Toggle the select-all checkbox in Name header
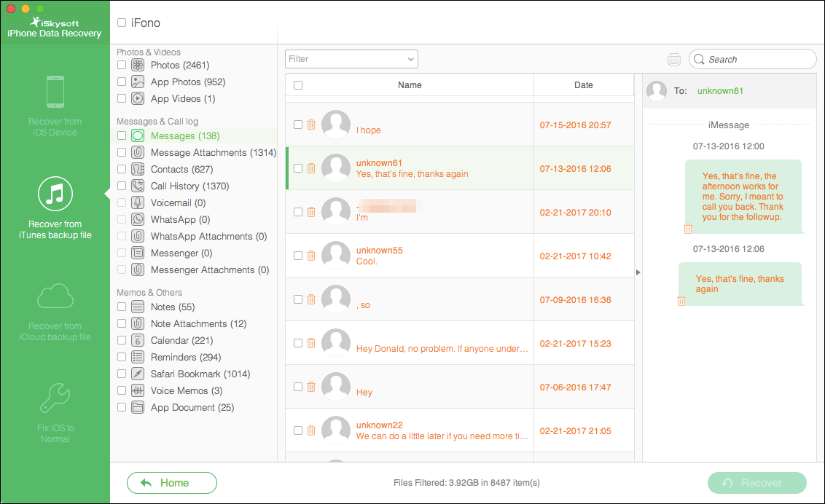Screen dimensions: 825x504 [298, 85]
